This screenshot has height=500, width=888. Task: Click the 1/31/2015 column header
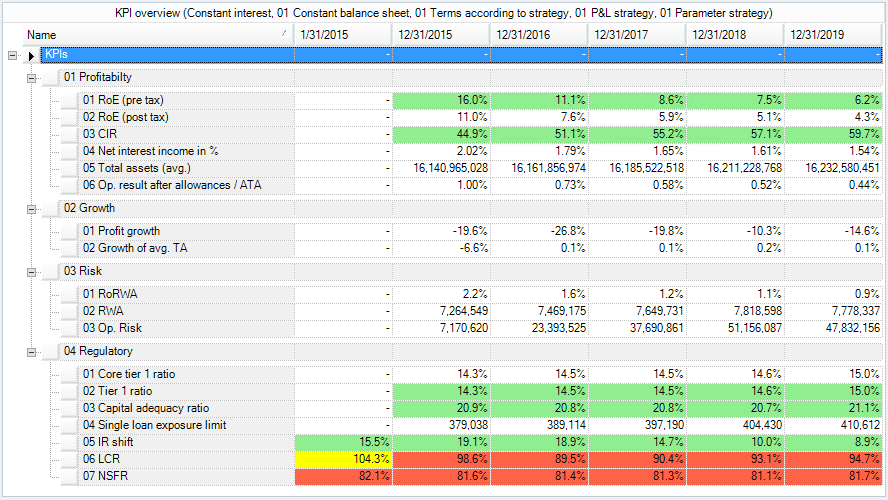343,34
